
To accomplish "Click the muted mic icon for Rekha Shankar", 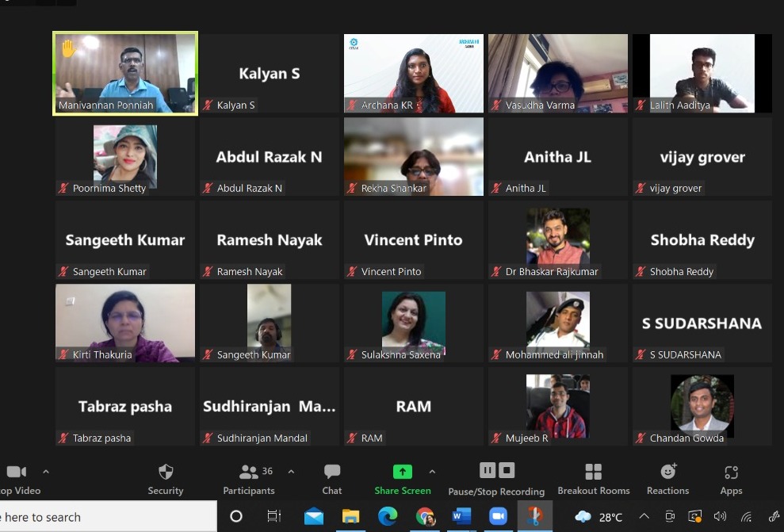I will pos(353,188).
